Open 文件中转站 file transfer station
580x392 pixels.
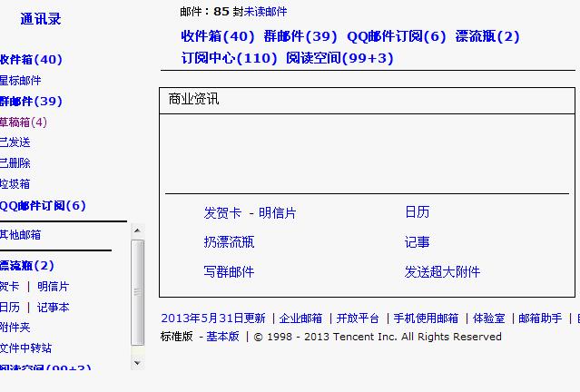25,348
